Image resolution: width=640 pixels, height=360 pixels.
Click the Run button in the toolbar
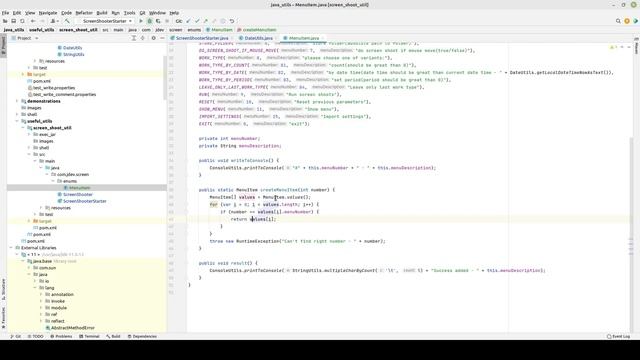tap(141, 21)
